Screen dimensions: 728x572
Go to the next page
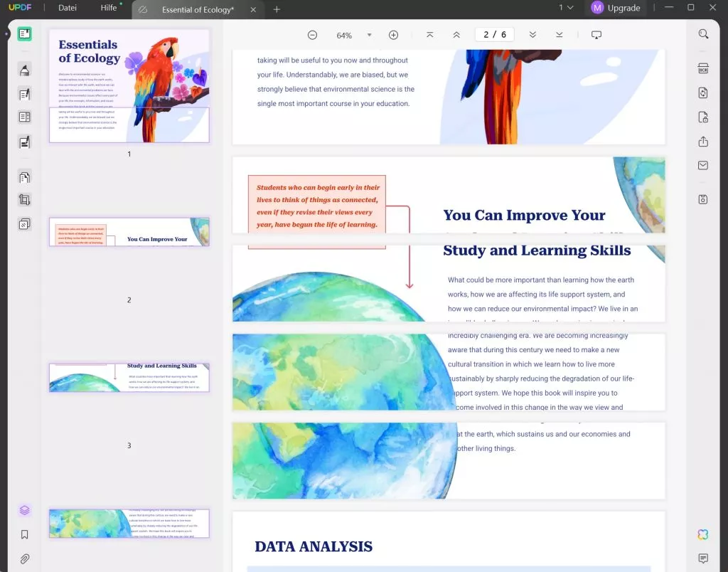[x=532, y=35]
